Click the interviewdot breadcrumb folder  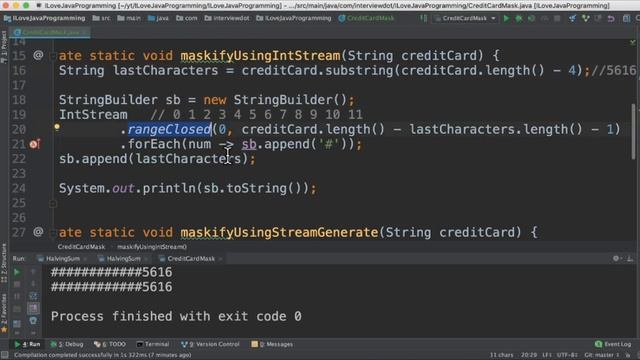coord(227,18)
